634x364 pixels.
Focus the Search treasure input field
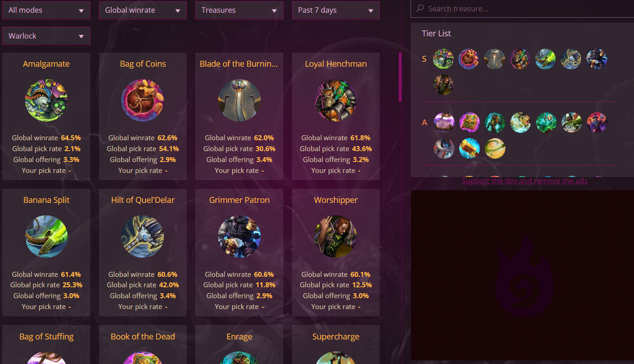coord(522,9)
